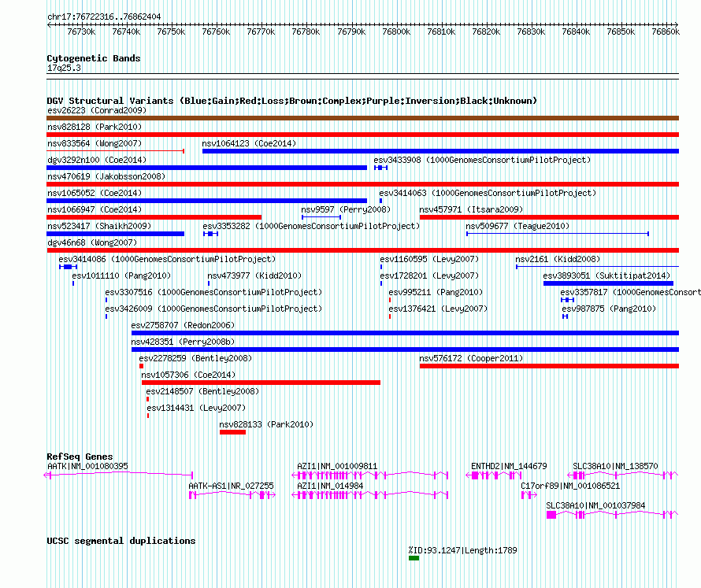The image size is (701, 588).
Task: Select AZI1|NM_014984 gene label
Action: coord(330,486)
